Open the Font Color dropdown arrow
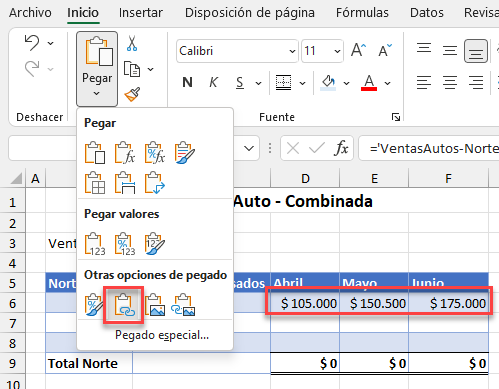 pos(387,83)
